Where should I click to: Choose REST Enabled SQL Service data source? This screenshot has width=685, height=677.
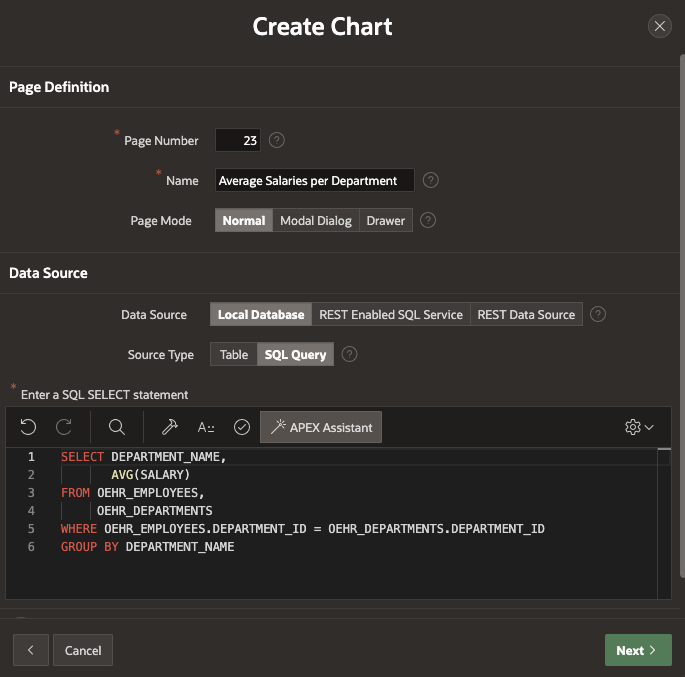click(391, 314)
